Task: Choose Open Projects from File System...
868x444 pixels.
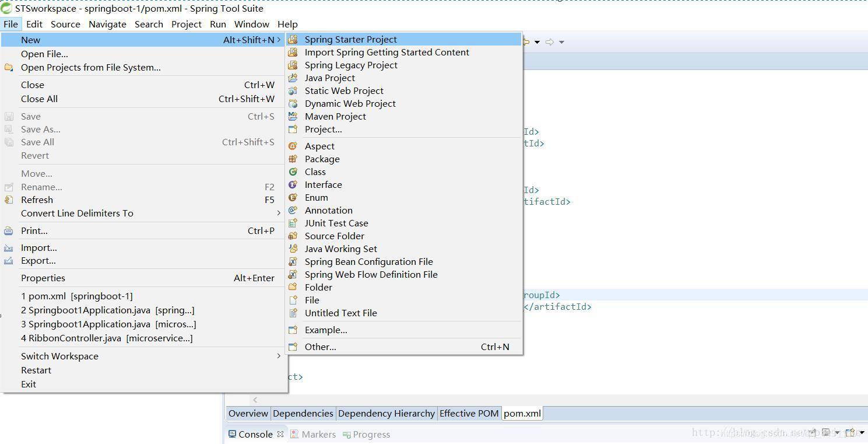Action: [x=143, y=68]
